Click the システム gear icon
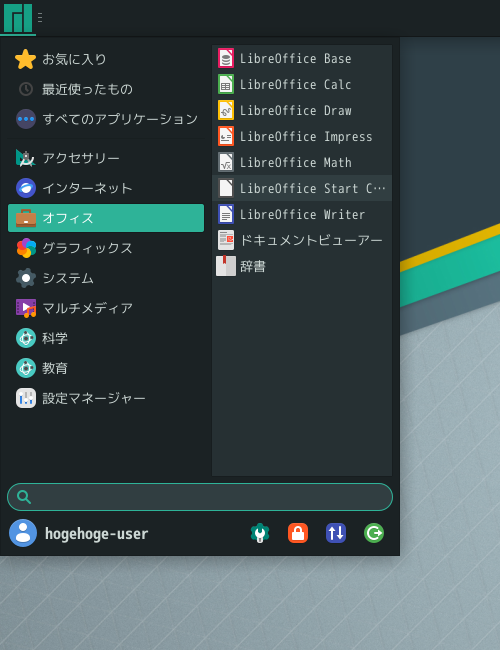 click(x=26, y=278)
